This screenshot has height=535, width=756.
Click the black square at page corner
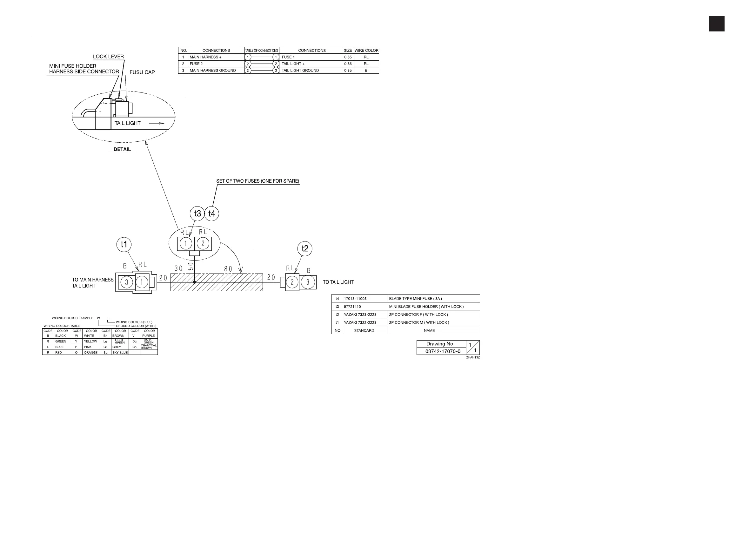717,24
